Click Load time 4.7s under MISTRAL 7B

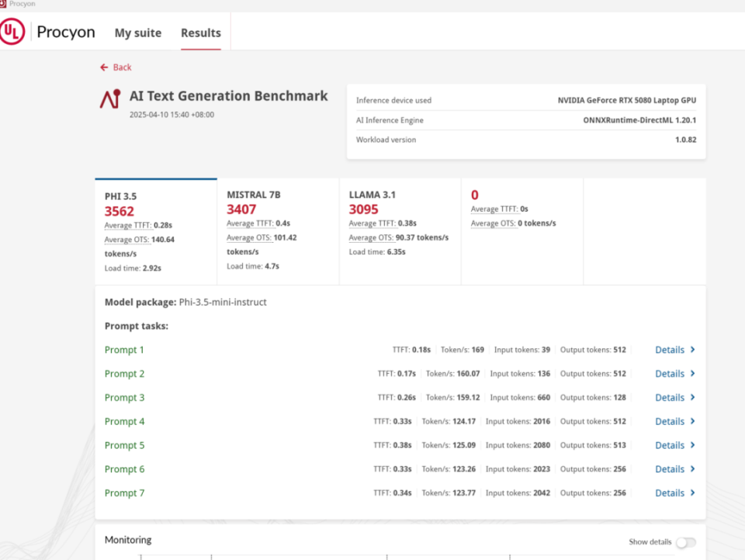[x=253, y=267]
